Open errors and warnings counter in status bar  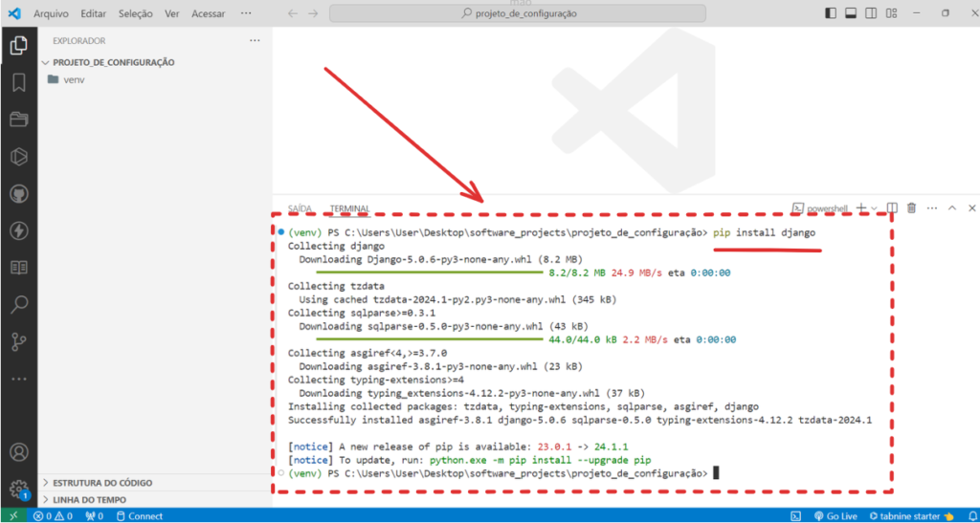54,516
